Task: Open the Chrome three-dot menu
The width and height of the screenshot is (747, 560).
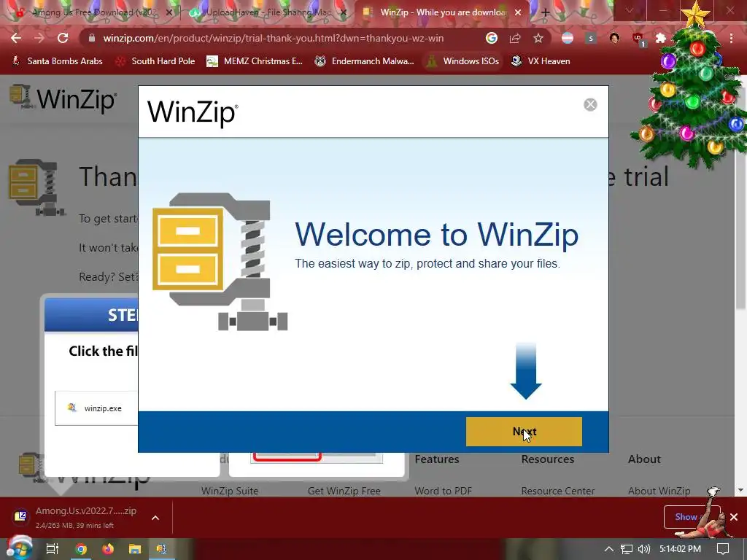Action: coord(731,38)
